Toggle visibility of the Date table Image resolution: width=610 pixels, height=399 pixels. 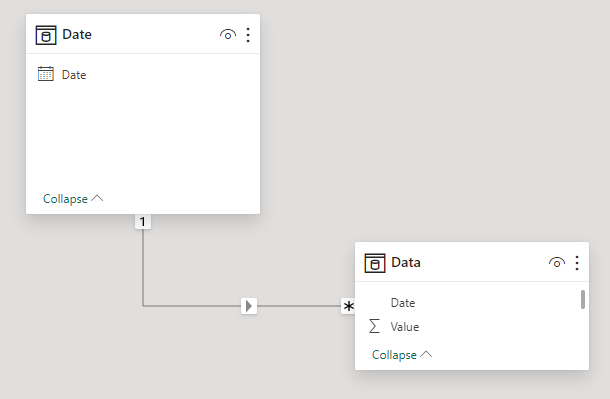click(228, 35)
